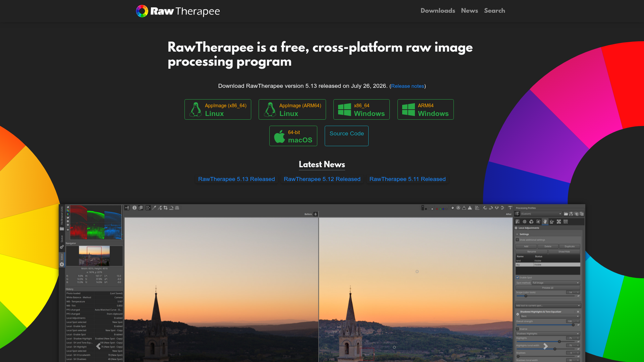The width and height of the screenshot is (644, 362).
Task: Open the Exposure tab icon in the tool panel
Action: click(x=518, y=222)
